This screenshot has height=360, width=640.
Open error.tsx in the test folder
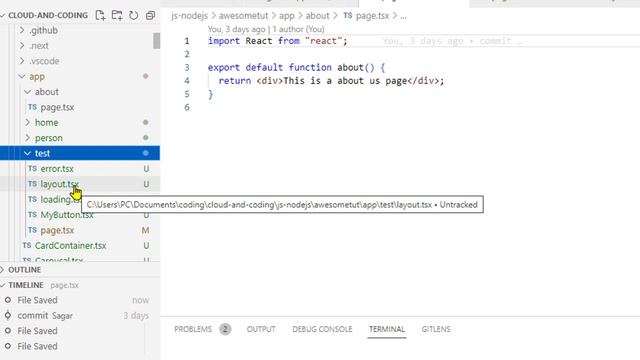click(x=57, y=169)
